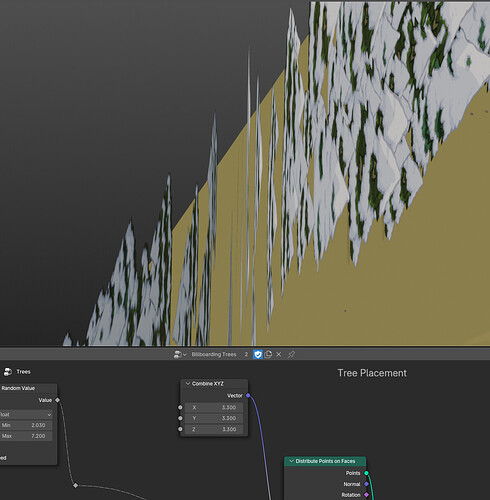Viewport: 490px width, 500px height.
Task: Click the Trees breadcrumb label
Action: pyautogui.click(x=23, y=371)
